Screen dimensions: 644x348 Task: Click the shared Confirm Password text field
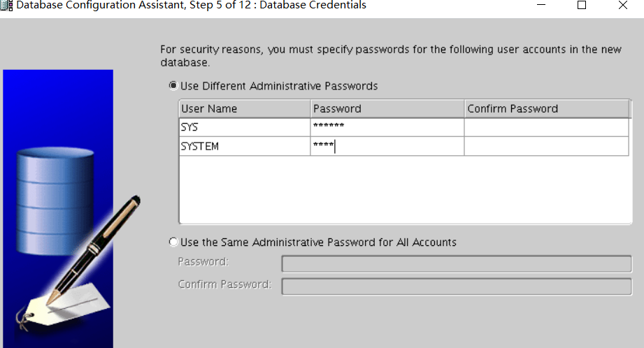[x=457, y=287]
